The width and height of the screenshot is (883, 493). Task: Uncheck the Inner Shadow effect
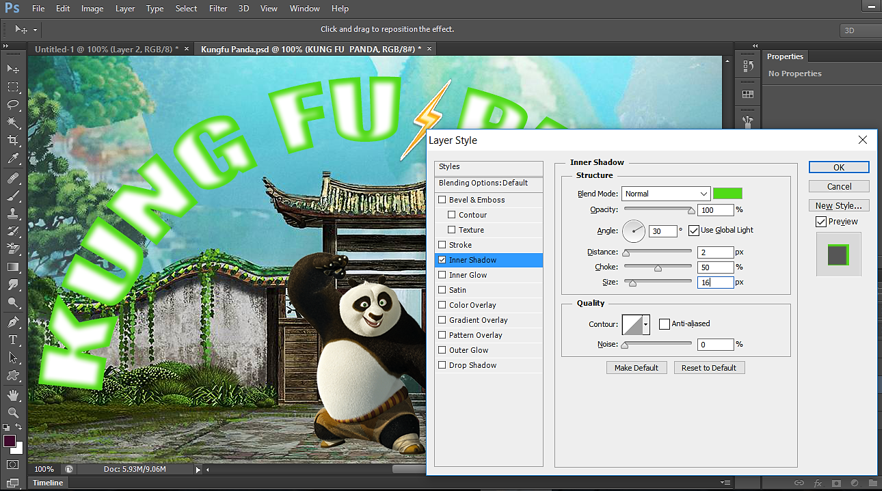click(442, 260)
